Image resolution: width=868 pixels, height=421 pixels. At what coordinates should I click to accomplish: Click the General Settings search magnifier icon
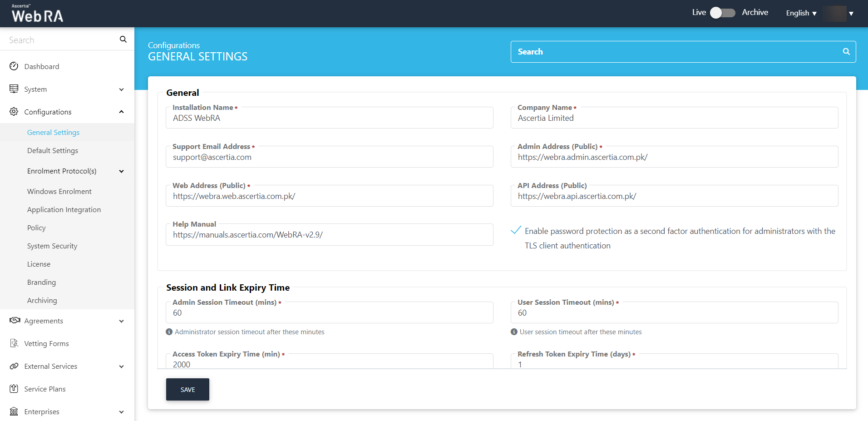[x=846, y=52]
